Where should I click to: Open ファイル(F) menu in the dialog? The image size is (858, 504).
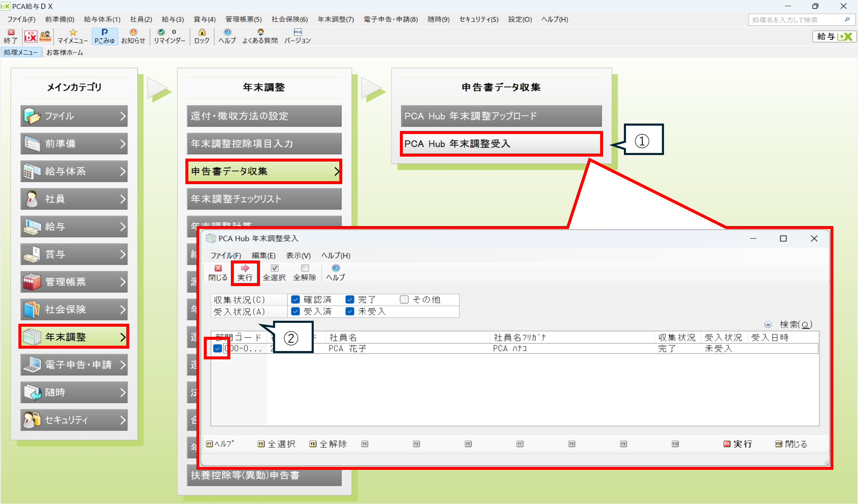pos(225,256)
